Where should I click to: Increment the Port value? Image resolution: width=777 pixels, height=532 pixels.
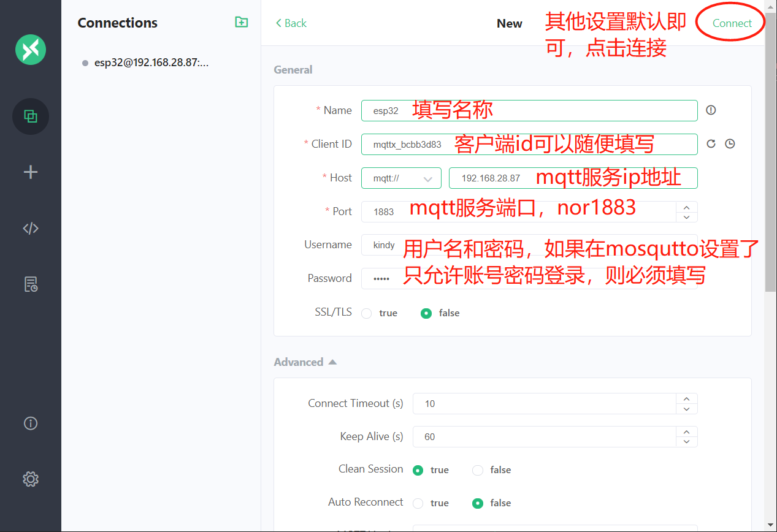[x=686, y=208]
